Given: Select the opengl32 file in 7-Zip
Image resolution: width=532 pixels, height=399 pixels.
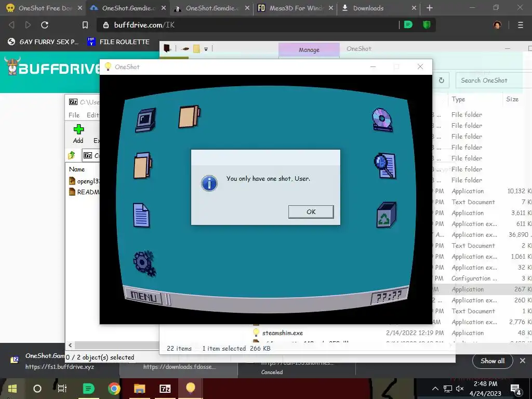Looking at the screenshot, I should click(x=85, y=181).
